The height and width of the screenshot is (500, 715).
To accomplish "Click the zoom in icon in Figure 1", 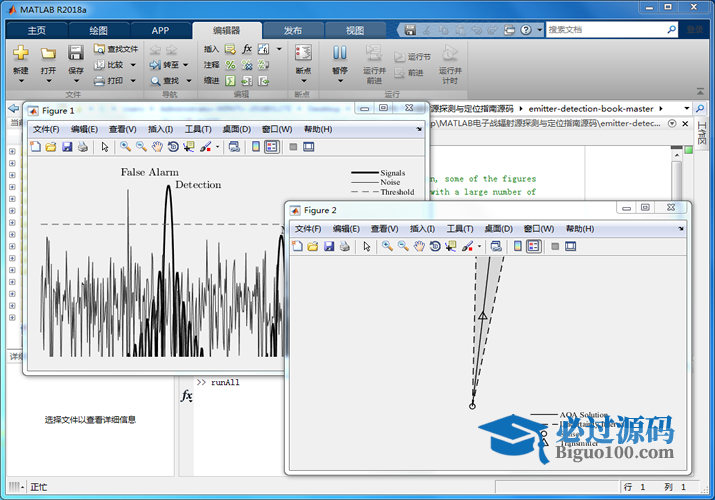I will tap(125, 147).
